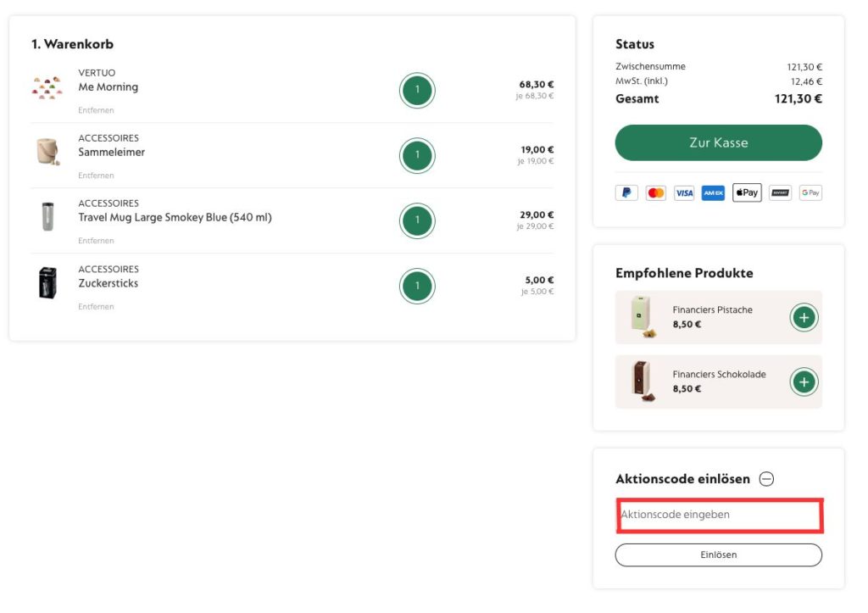Click the VERTUO category label
Screen dimensions: 868x613
97,73
